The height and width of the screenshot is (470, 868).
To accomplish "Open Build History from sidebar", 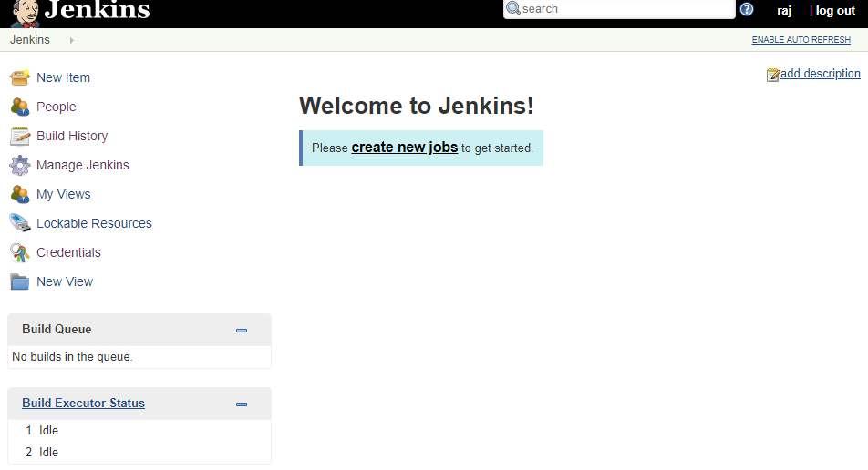I will tap(72, 136).
